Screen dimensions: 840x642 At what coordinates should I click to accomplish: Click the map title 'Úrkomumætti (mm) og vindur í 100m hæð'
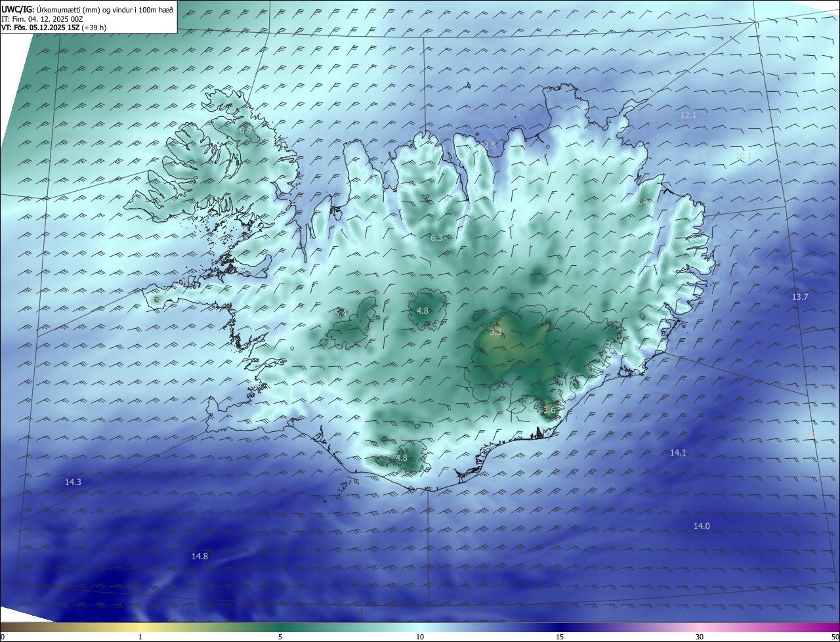click(x=105, y=10)
